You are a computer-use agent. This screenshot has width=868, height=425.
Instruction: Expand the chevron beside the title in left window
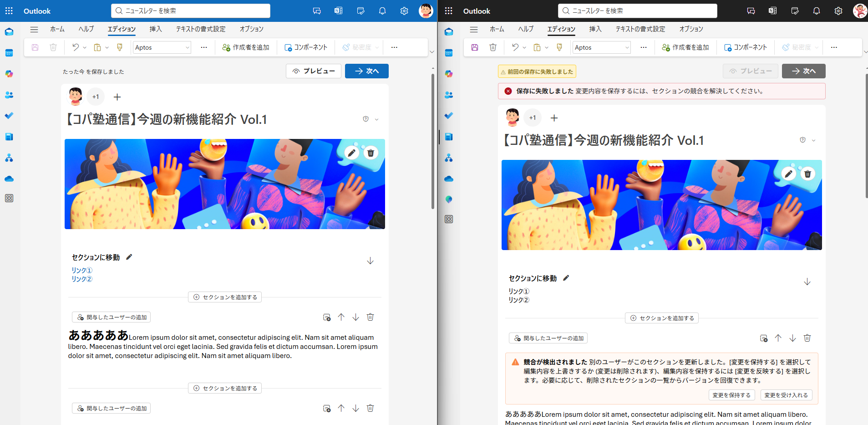click(x=376, y=119)
